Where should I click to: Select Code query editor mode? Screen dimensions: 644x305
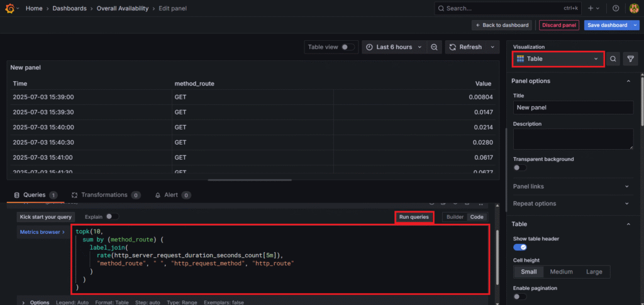(477, 217)
